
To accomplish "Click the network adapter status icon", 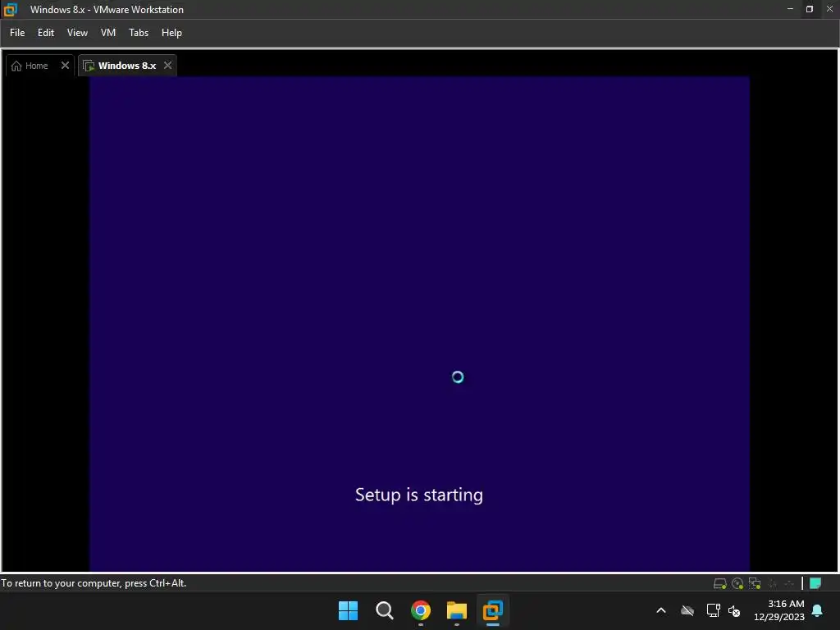I will coord(755,583).
